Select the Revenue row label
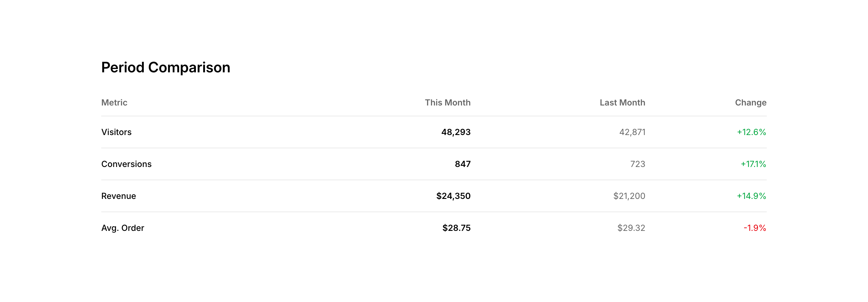 [119, 196]
